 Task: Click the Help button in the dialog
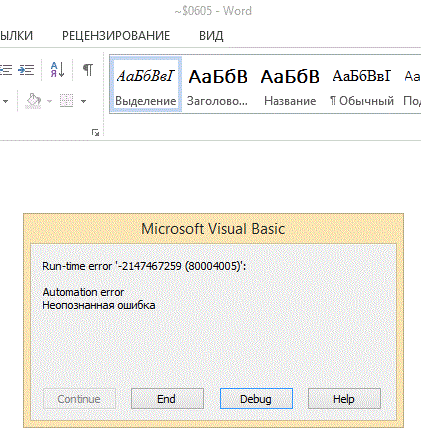(344, 399)
